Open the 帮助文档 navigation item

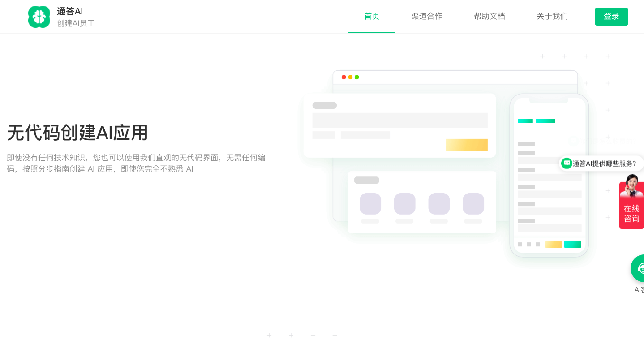pos(489,16)
